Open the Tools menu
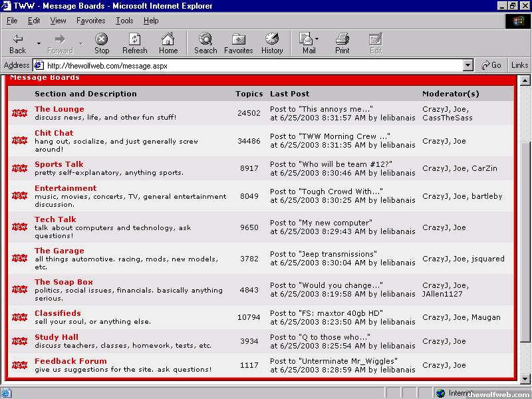Screen dimensions: 532x399 click(x=124, y=21)
